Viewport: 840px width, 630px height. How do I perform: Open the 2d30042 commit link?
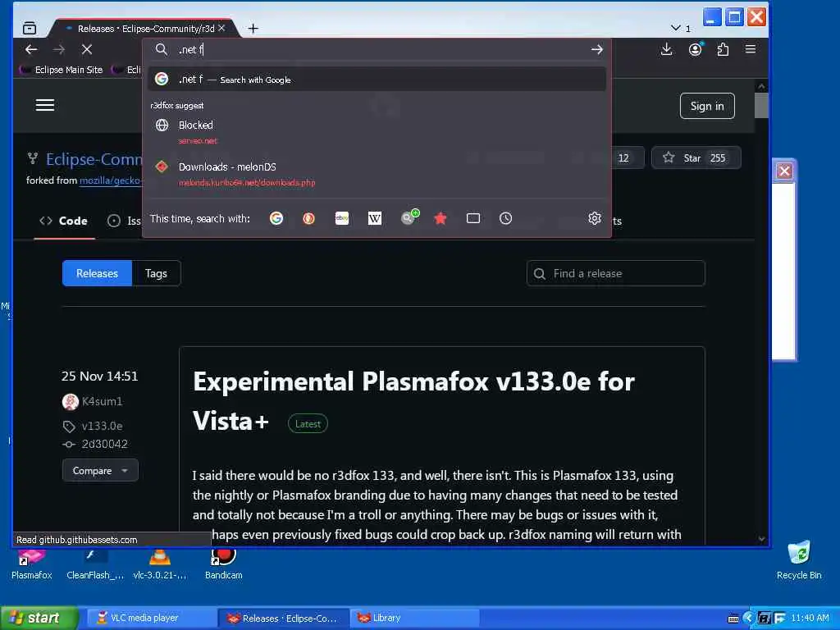104,444
